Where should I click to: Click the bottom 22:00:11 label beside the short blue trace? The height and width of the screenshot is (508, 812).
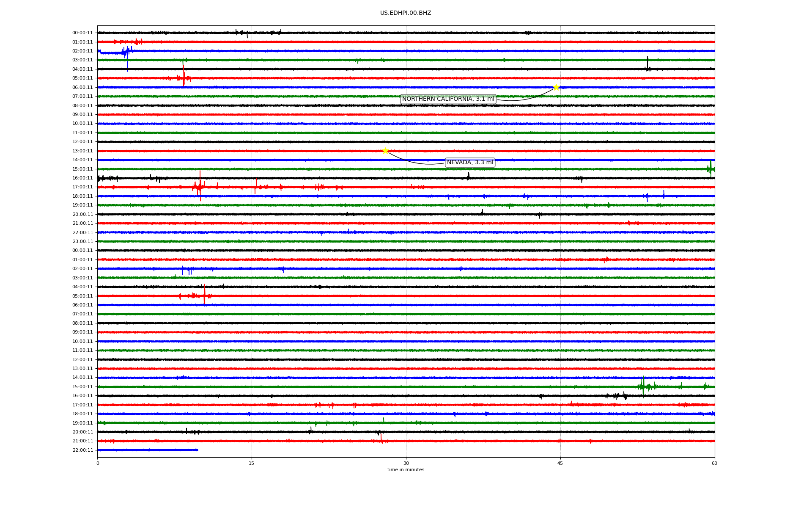pyautogui.click(x=82, y=450)
